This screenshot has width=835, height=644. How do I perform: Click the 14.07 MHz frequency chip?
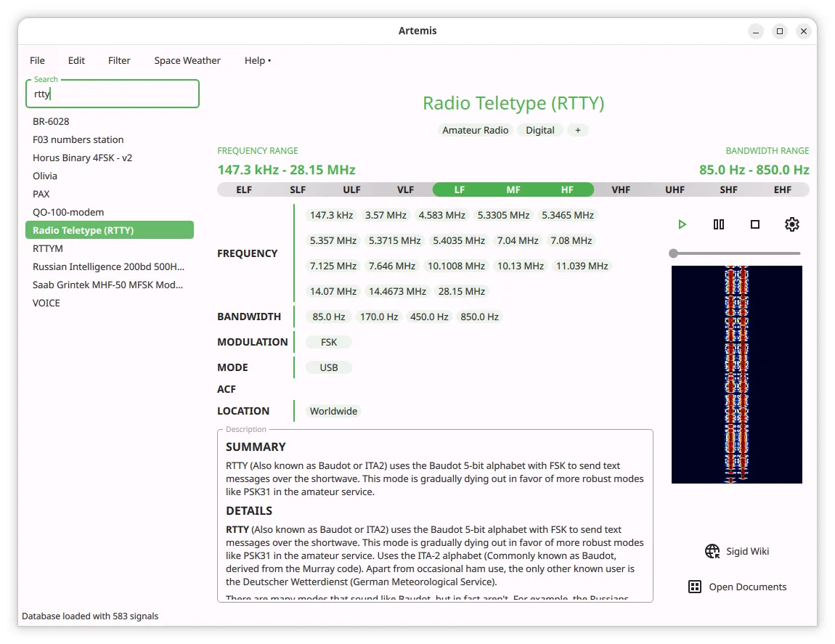(x=333, y=291)
